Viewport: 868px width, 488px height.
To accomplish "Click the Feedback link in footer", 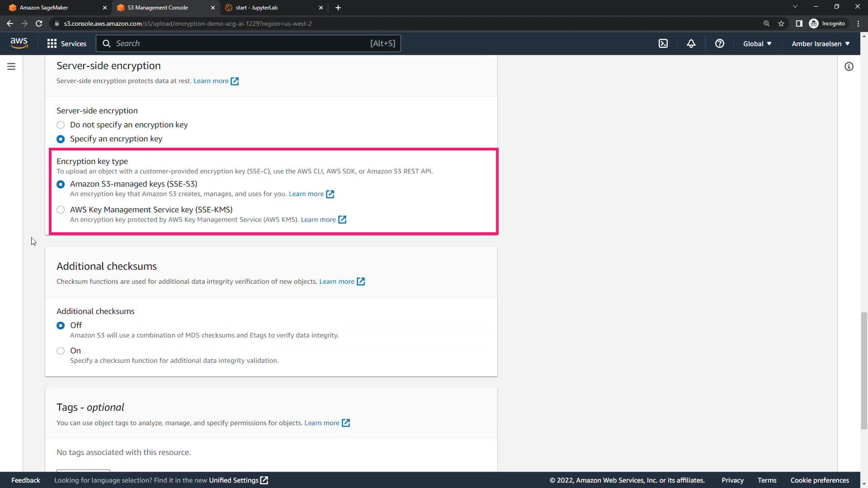I will [26, 480].
